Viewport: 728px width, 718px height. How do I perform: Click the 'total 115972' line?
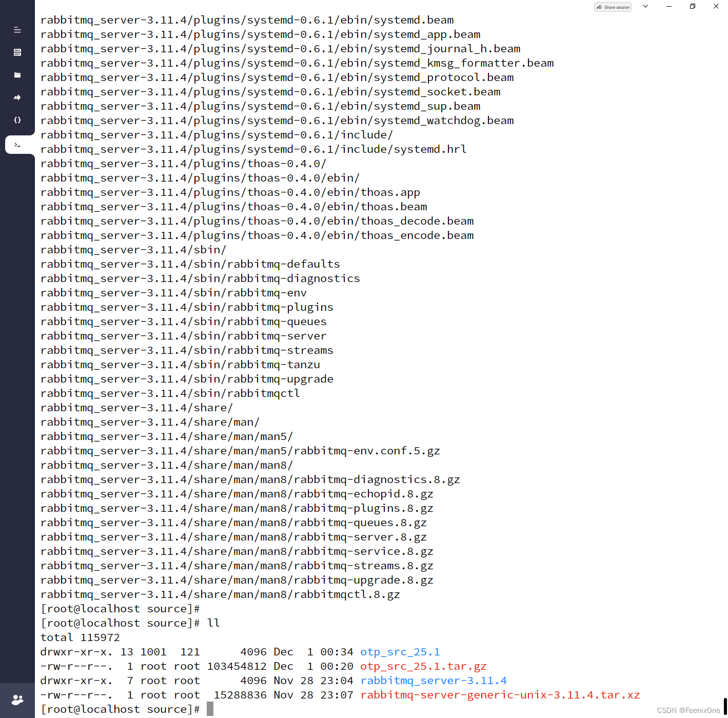pyautogui.click(x=80, y=637)
